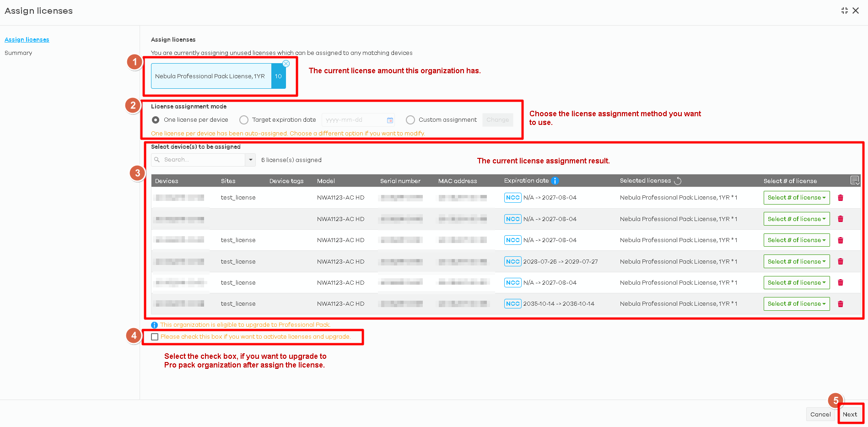Click the '6 license(s) assigned' text

pyautogui.click(x=291, y=160)
